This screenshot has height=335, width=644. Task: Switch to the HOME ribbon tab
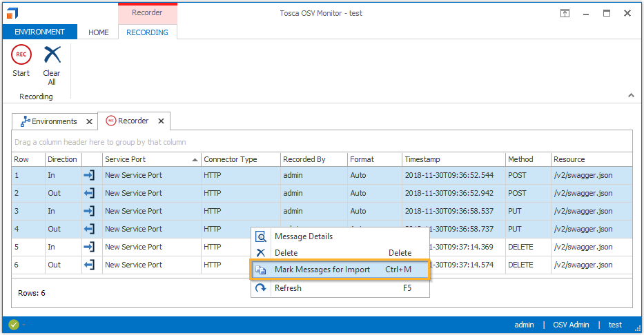point(98,32)
